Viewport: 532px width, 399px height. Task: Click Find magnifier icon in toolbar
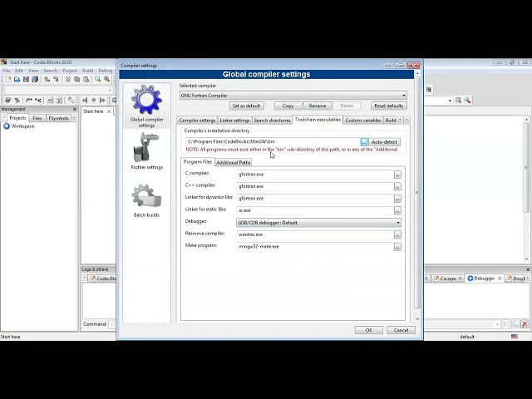pos(98,80)
